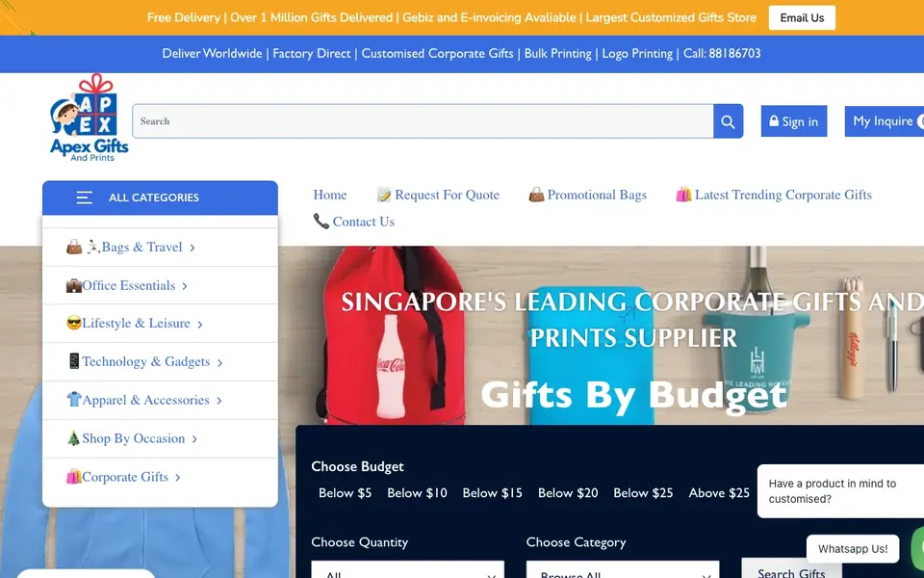The height and width of the screenshot is (578, 924).
Task: Expand the Corporate Gifts chevron
Action: tap(178, 478)
